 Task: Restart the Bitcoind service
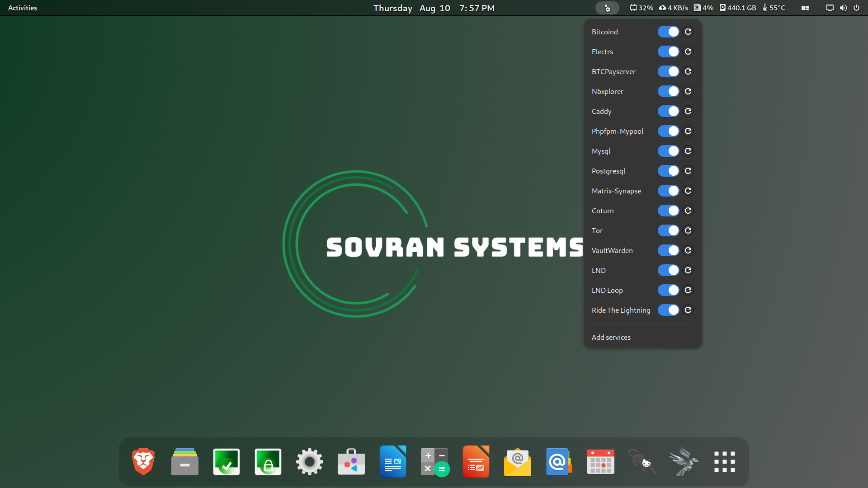(688, 32)
